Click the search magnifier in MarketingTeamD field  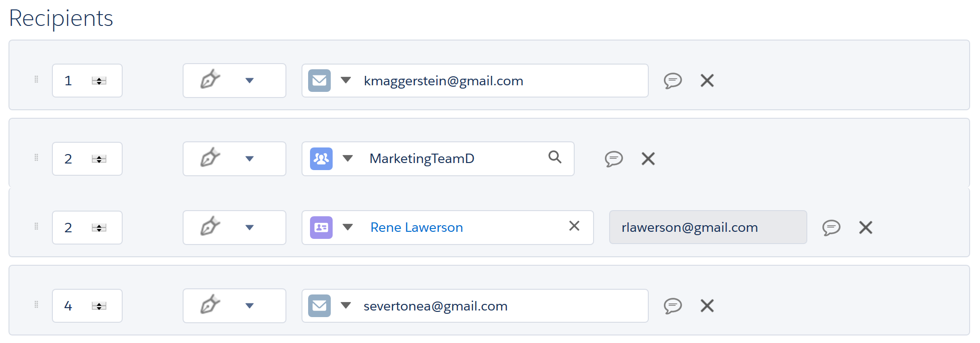click(x=555, y=157)
